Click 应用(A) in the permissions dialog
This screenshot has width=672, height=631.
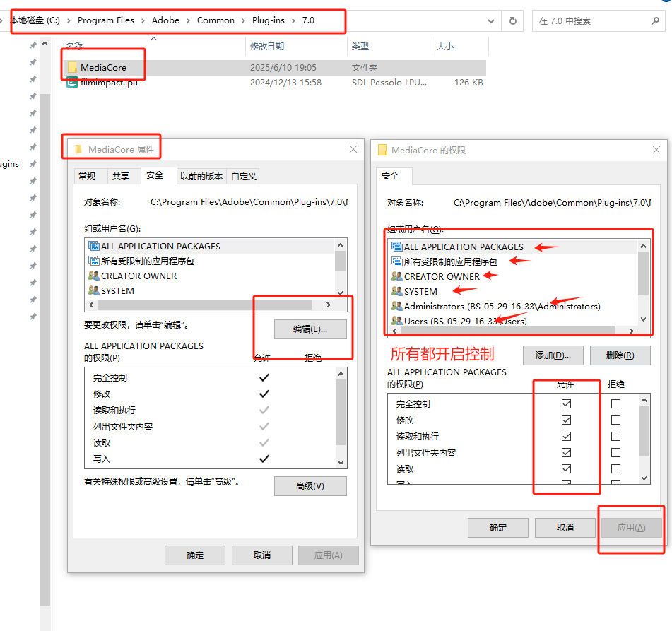(631, 528)
